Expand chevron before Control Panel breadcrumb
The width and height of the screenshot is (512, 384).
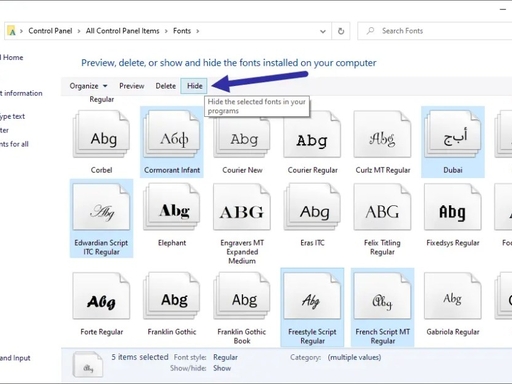point(21,31)
